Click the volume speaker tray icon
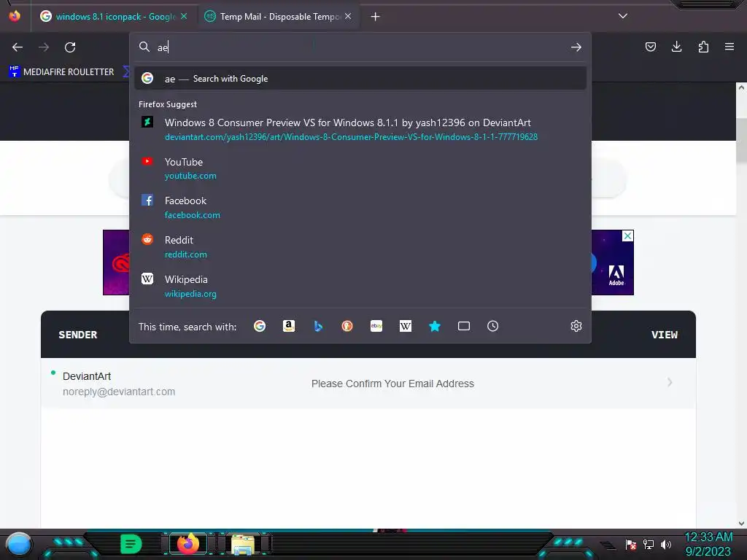The width and height of the screenshot is (747, 560). pos(666,544)
